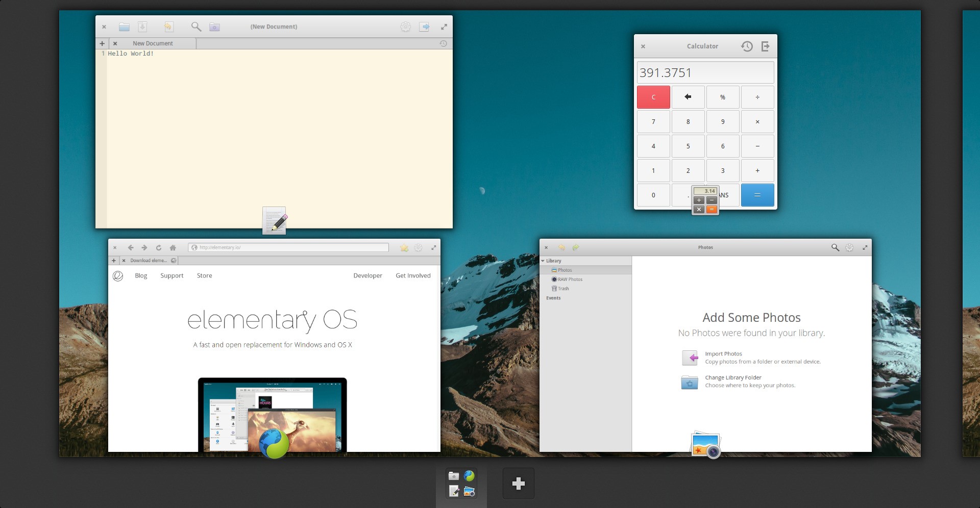Open Developer link on elementary site
This screenshot has height=508, width=980.
tap(367, 276)
